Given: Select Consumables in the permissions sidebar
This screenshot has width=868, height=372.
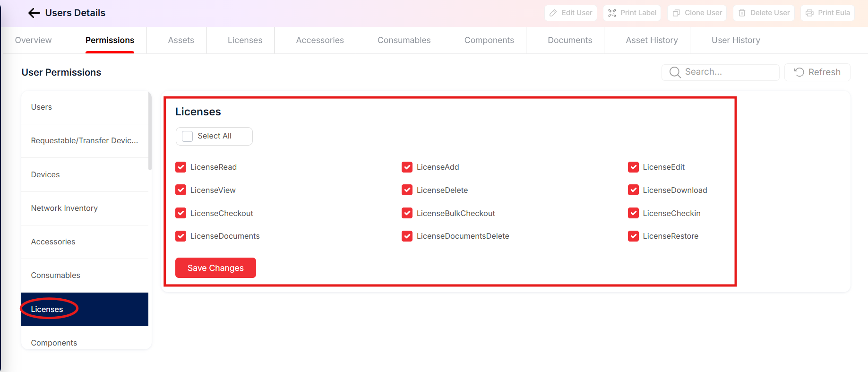Looking at the screenshot, I should (x=85, y=276).
